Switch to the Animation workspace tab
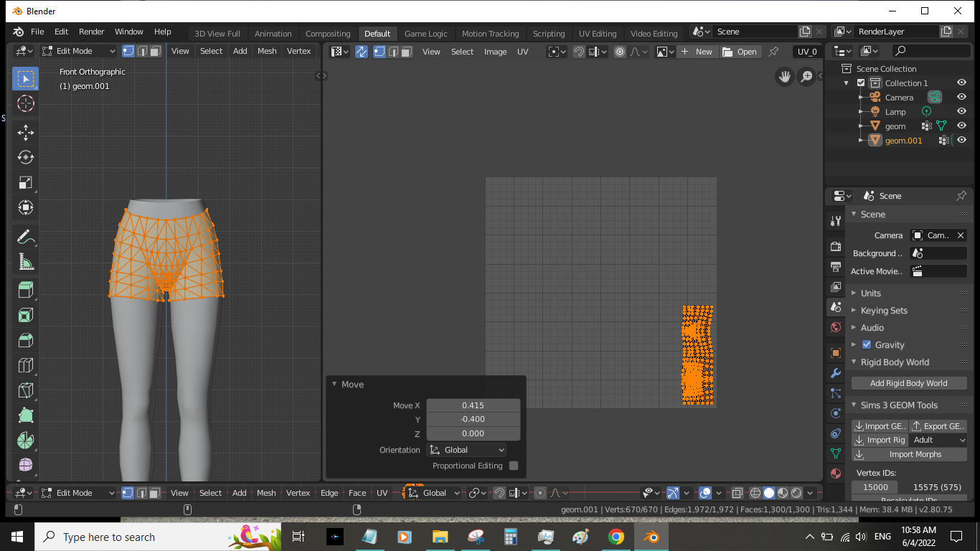The width and height of the screenshot is (980, 551). [x=273, y=34]
